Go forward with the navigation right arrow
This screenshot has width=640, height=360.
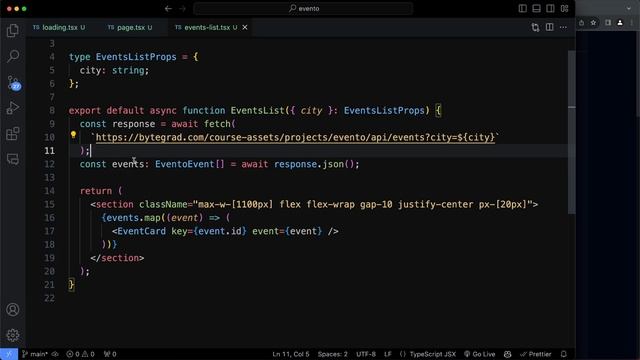point(182,9)
